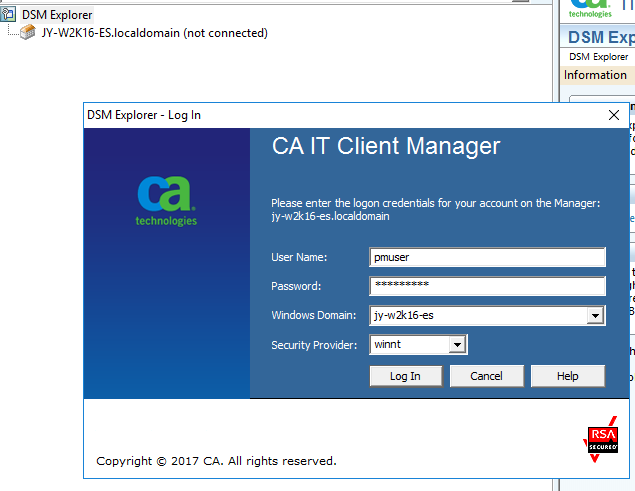
Task: Click the CA IT Client Manager title
Action: 386,146
